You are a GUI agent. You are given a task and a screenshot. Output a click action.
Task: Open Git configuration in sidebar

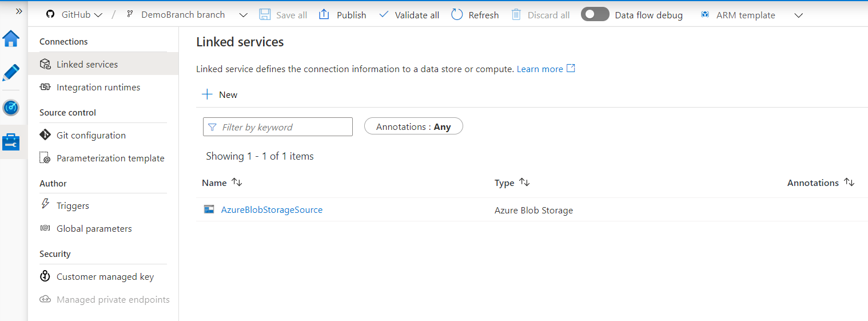coord(91,136)
